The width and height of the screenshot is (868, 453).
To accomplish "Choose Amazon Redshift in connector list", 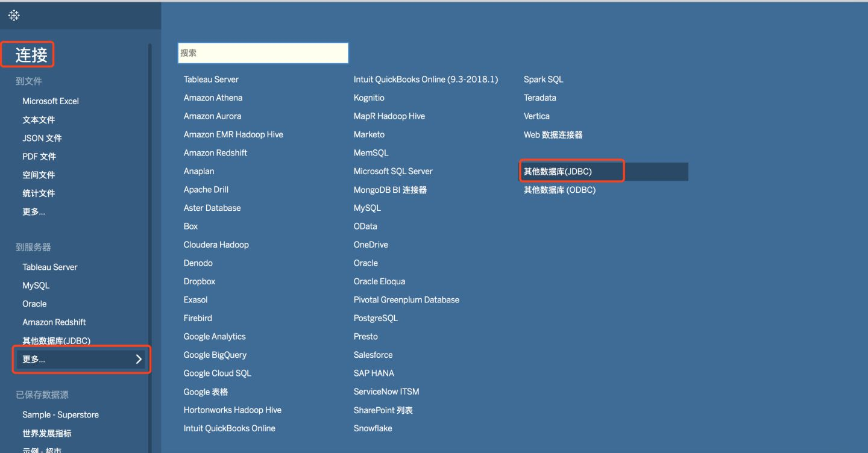I will pyautogui.click(x=215, y=153).
